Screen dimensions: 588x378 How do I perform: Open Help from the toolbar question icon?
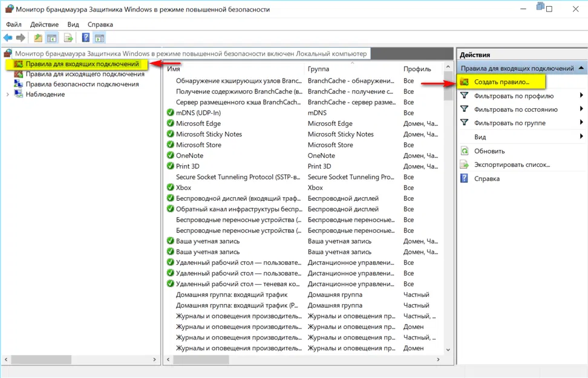pyautogui.click(x=86, y=37)
